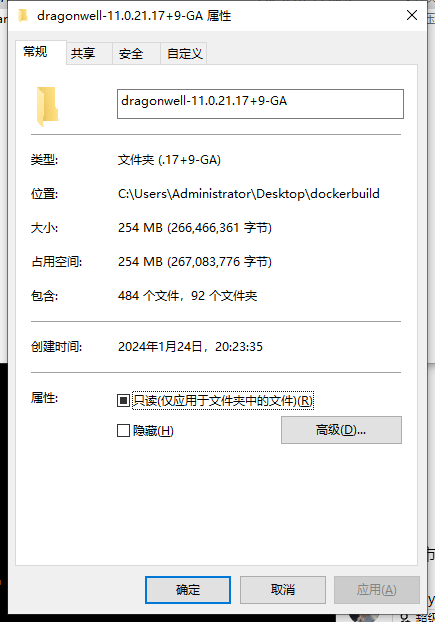This screenshot has height=622, width=435.
Task: Click the 类型 value 文件夹 (.17+9-GA)
Action: (169, 160)
